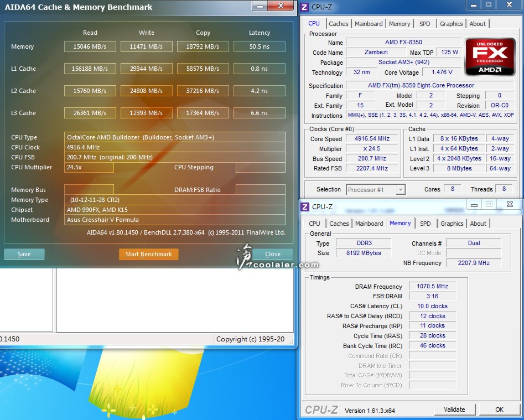This screenshot has height=420, width=524.
Task: Open SPD tab in upper CPU-Z window
Action: pos(425,24)
